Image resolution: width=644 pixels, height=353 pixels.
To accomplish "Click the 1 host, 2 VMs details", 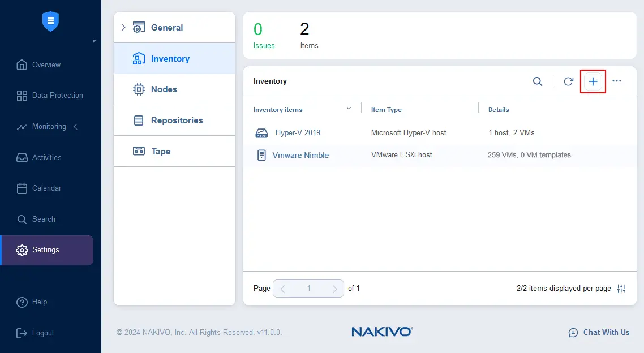I will click(512, 132).
